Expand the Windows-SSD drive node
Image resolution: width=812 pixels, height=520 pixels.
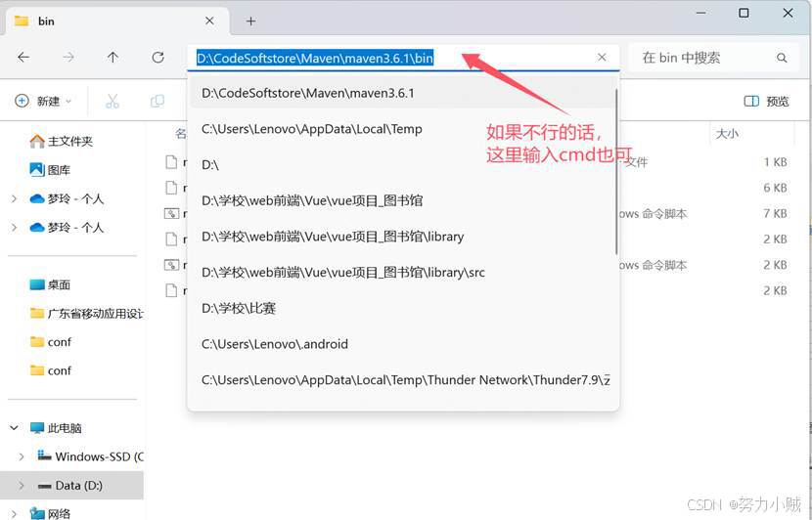(22, 456)
